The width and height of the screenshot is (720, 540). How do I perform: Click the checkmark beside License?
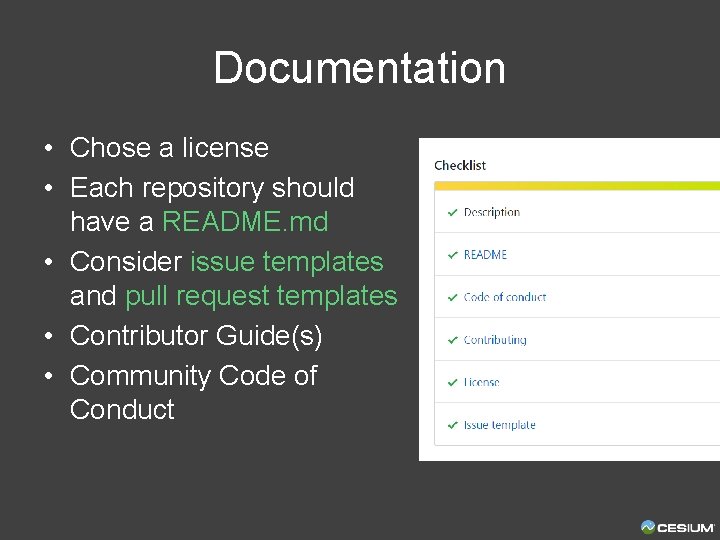pos(453,382)
